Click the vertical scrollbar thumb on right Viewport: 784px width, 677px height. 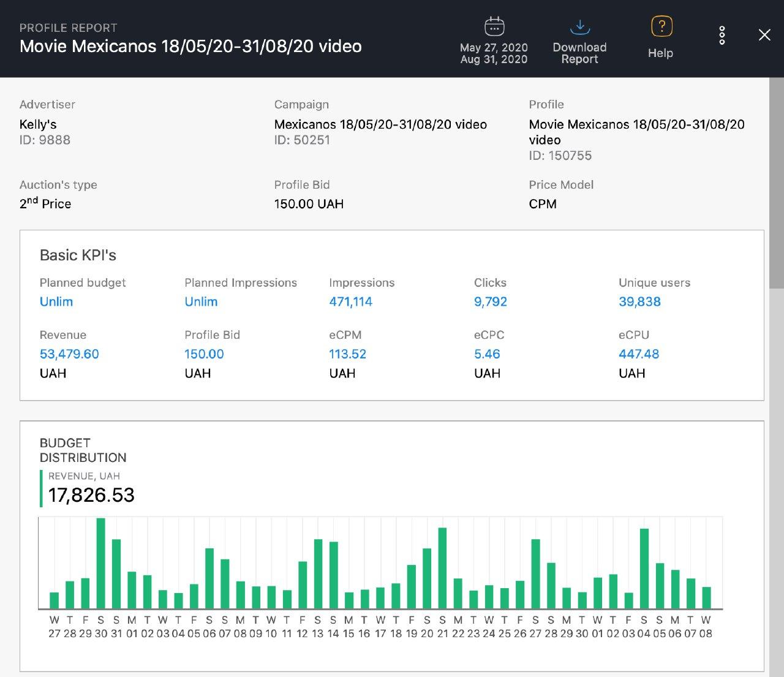[776, 184]
